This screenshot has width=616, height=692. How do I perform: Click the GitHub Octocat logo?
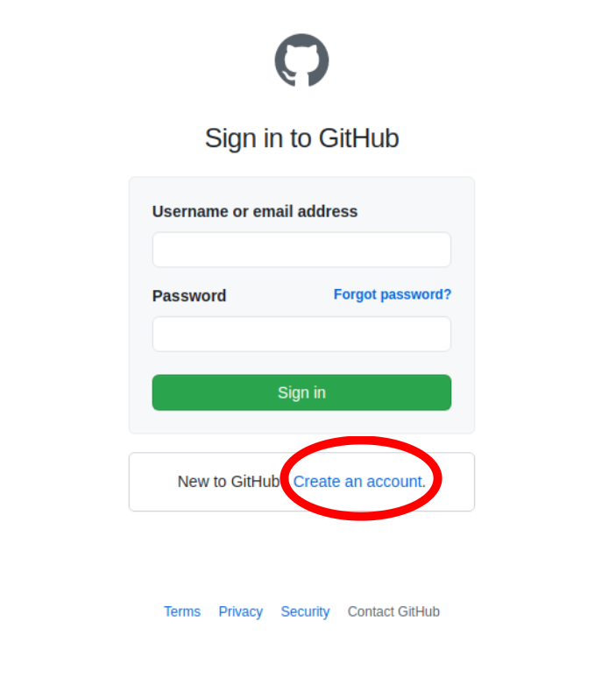coord(301,60)
